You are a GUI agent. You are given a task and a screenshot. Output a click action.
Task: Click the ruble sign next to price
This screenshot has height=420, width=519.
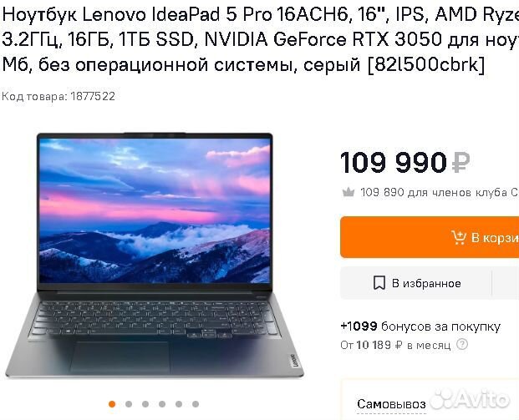(460, 162)
